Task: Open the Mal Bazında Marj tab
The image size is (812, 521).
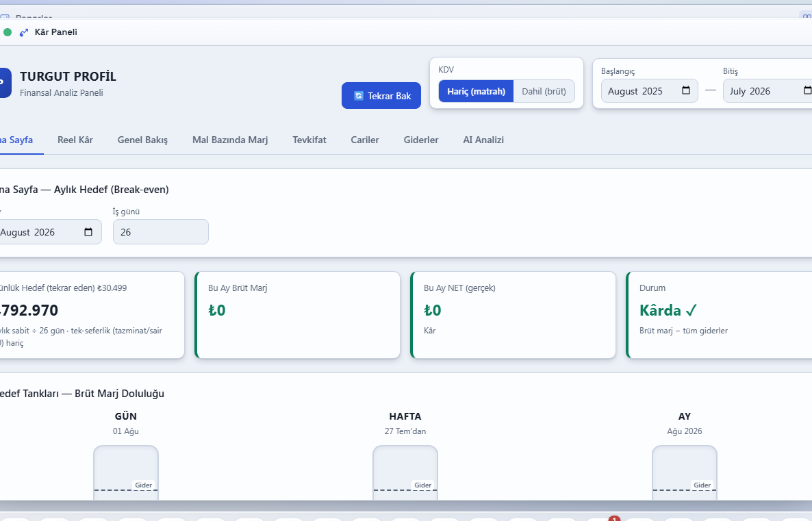Action: click(230, 140)
